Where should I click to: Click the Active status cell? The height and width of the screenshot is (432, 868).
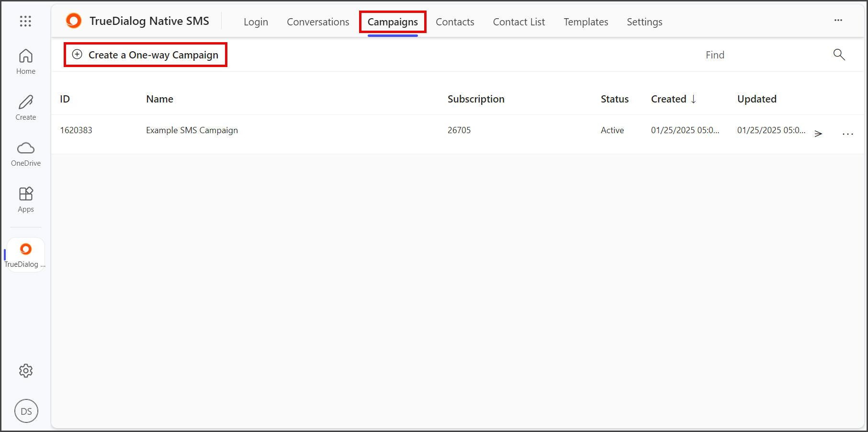(612, 130)
